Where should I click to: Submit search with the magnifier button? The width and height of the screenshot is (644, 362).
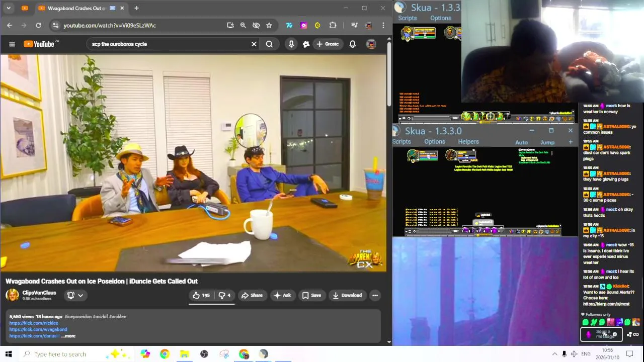click(x=269, y=44)
